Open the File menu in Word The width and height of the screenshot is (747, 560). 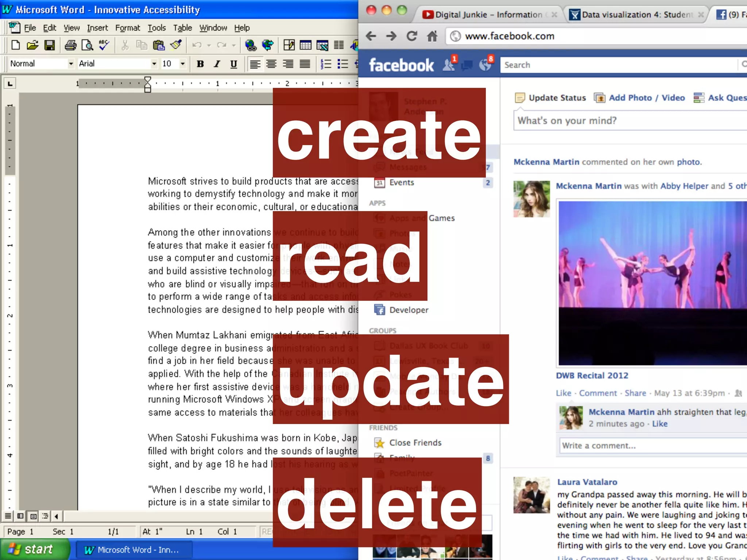tap(30, 28)
